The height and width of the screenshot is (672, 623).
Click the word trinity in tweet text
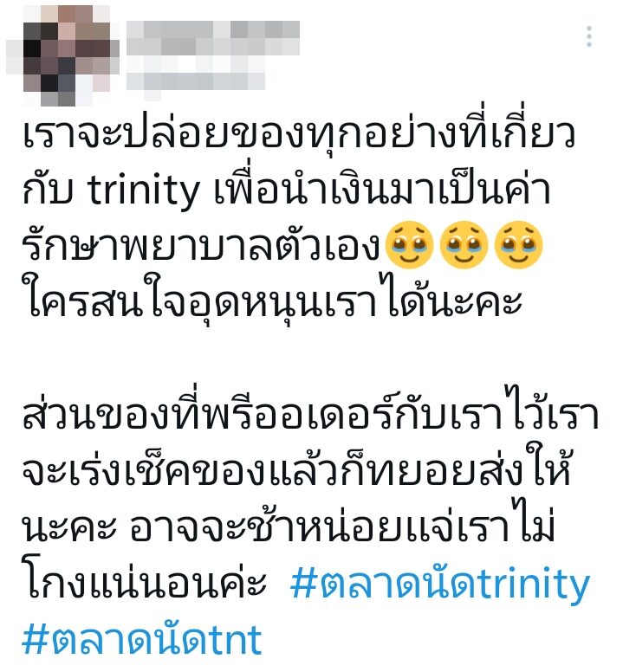point(144,191)
